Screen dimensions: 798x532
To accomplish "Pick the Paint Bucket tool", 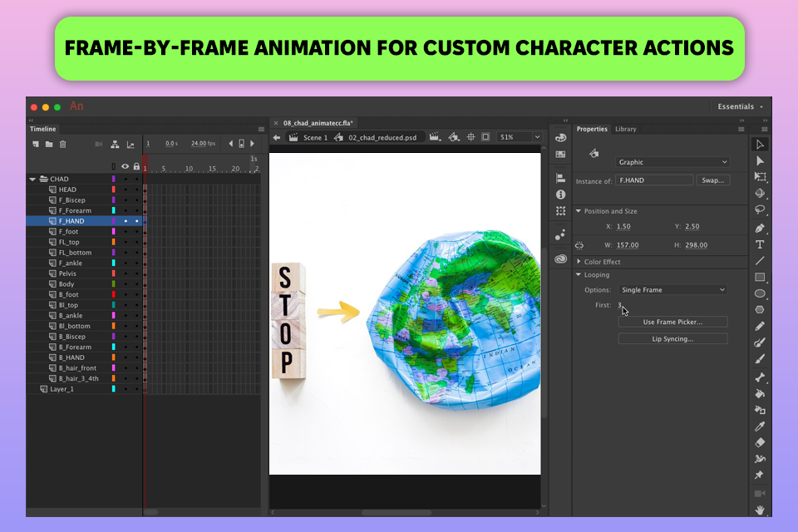I will click(x=760, y=393).
